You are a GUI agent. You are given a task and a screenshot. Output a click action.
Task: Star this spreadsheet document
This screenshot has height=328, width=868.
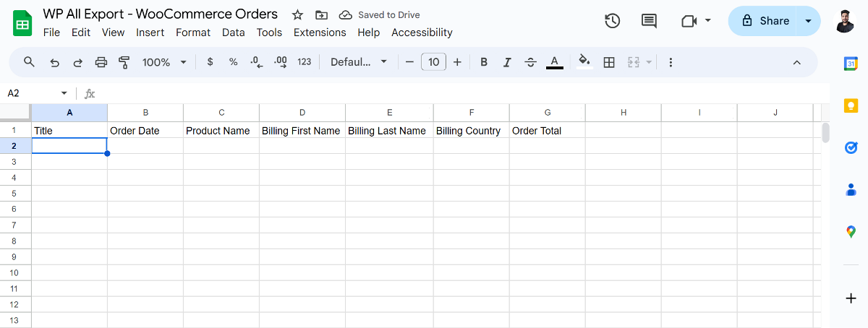[x=297, y=15]
